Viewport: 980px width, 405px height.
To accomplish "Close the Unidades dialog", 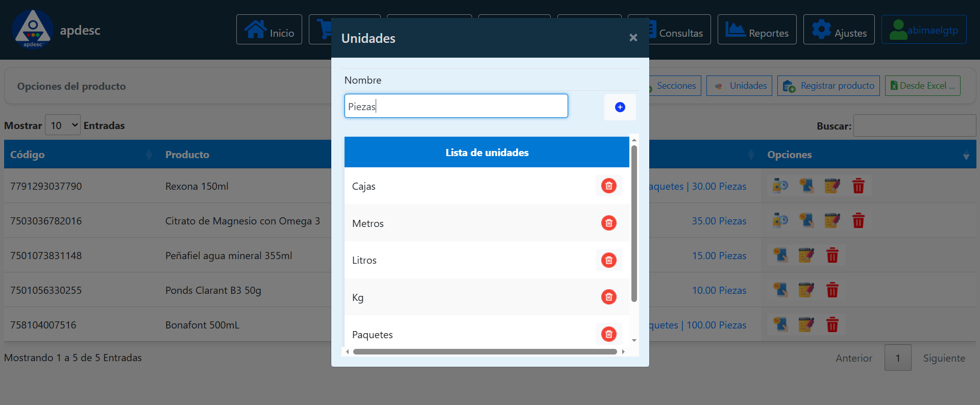I will (633, 38).
